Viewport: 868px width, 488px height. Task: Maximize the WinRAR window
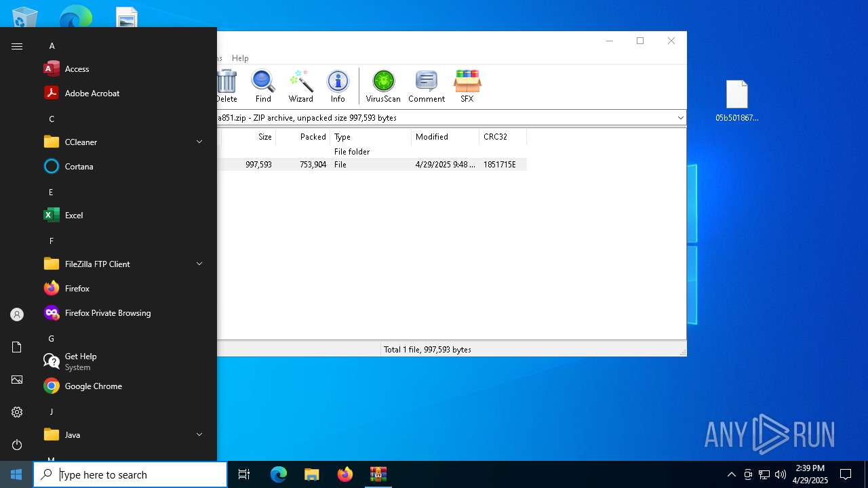click(x=640, y=41)
